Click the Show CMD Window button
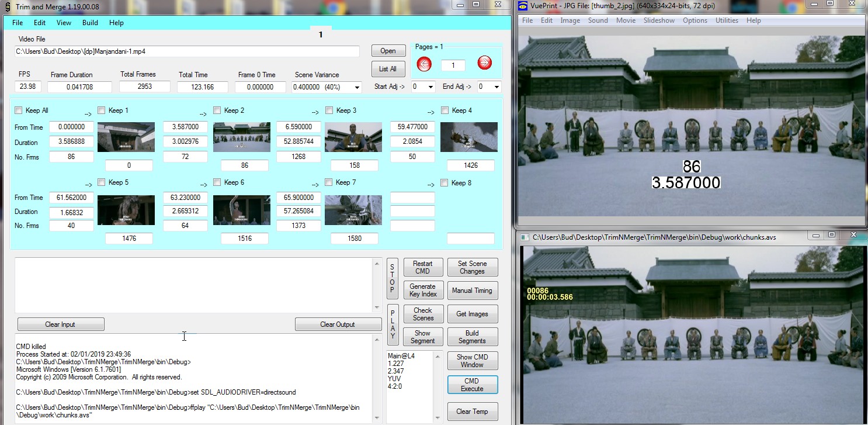Screen dimensions: 868x425 pos(472,361)
